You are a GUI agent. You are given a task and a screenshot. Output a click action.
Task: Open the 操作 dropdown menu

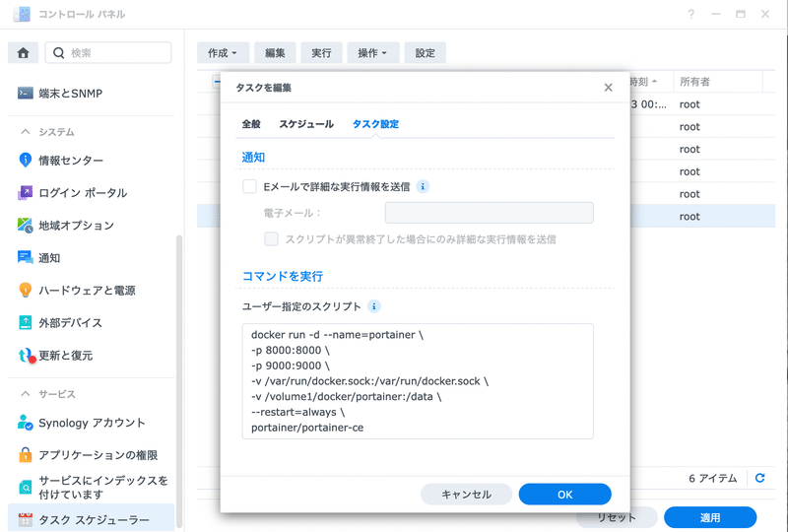372,53
